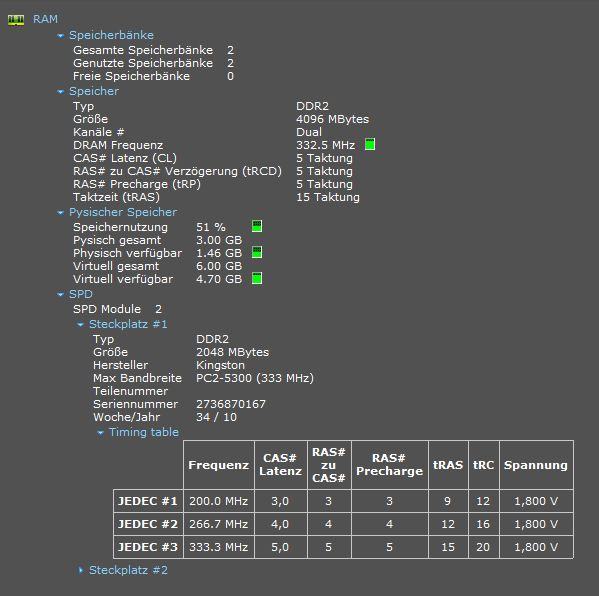The image size is (599, 596).
Task: Click the Steckplatz #1 label
Action: [128, 324]
